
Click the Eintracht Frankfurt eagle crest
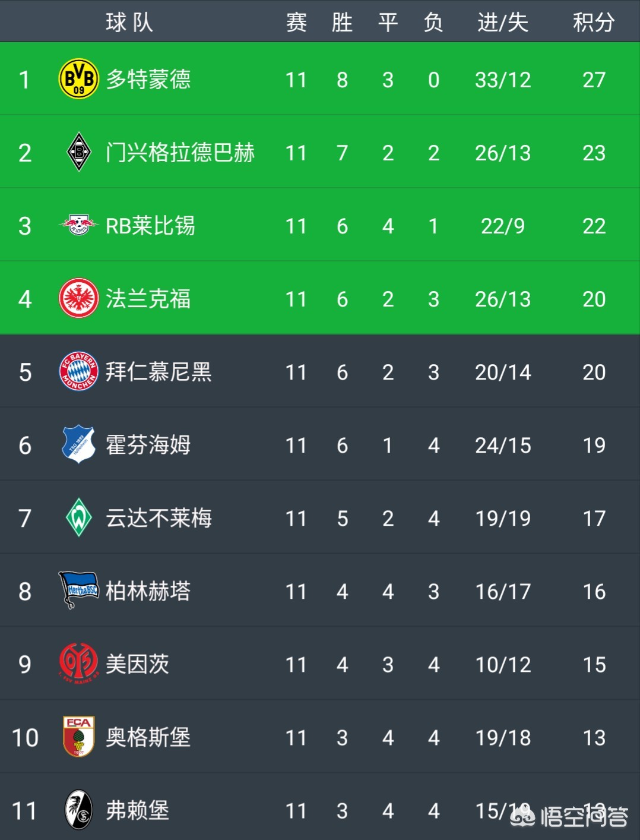tap(79, 298)
